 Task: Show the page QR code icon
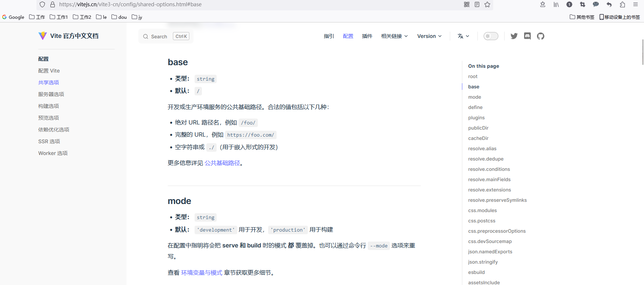point(467,4)
